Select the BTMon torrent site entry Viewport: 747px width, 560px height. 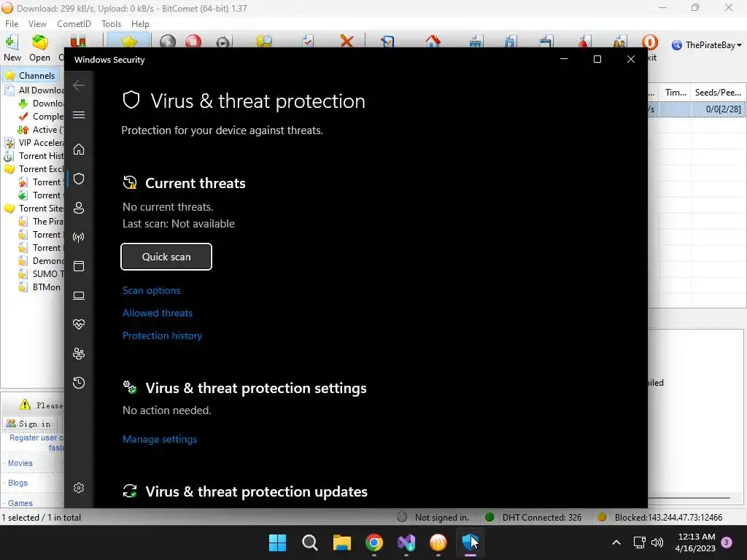pos(40,287)
